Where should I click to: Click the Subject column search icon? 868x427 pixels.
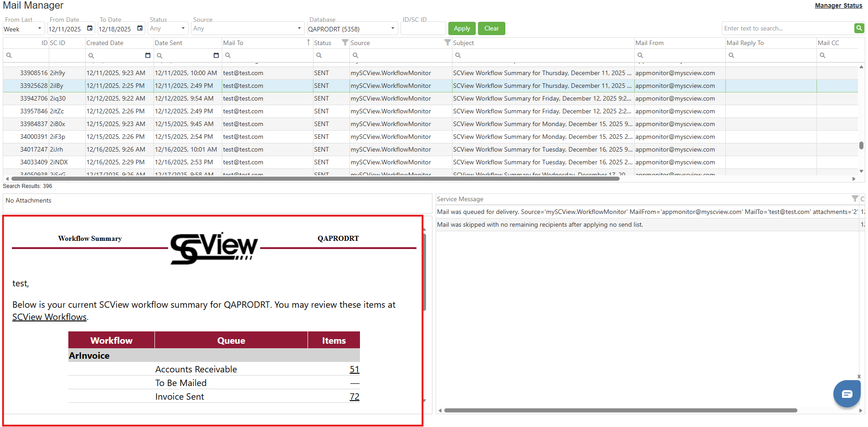[x=458, y=55]
